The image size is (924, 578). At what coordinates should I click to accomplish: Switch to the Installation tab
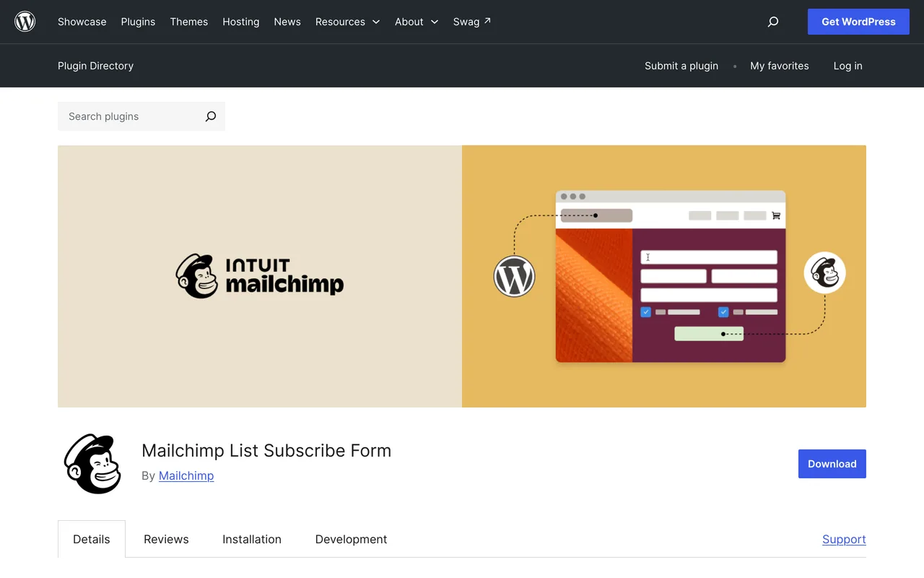(252, 539)
